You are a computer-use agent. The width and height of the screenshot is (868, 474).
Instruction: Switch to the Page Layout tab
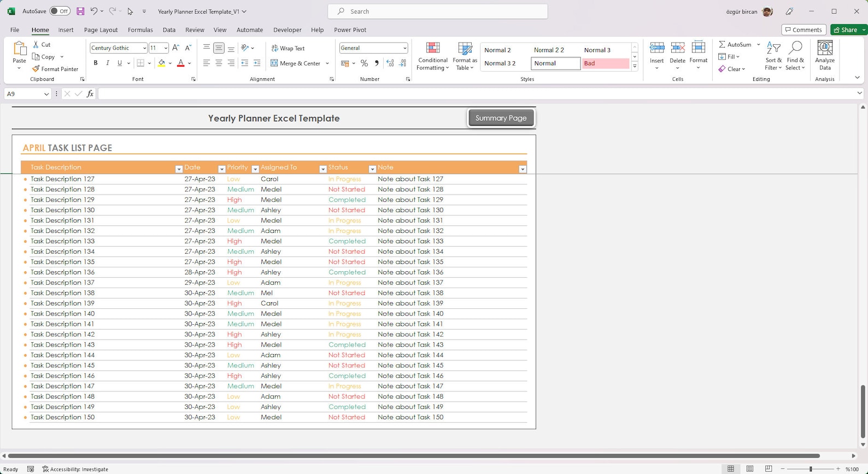101,30
